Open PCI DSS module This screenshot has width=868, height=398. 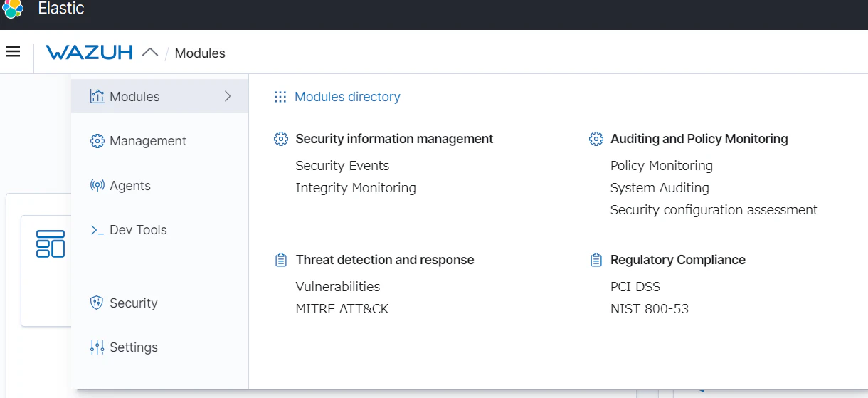coord(635,287)
